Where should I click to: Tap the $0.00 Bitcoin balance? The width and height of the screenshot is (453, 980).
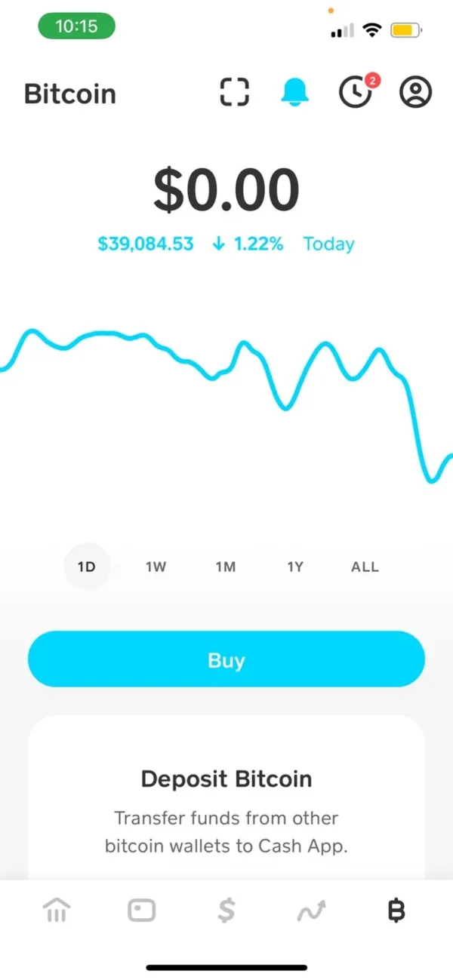click(226, 190)
